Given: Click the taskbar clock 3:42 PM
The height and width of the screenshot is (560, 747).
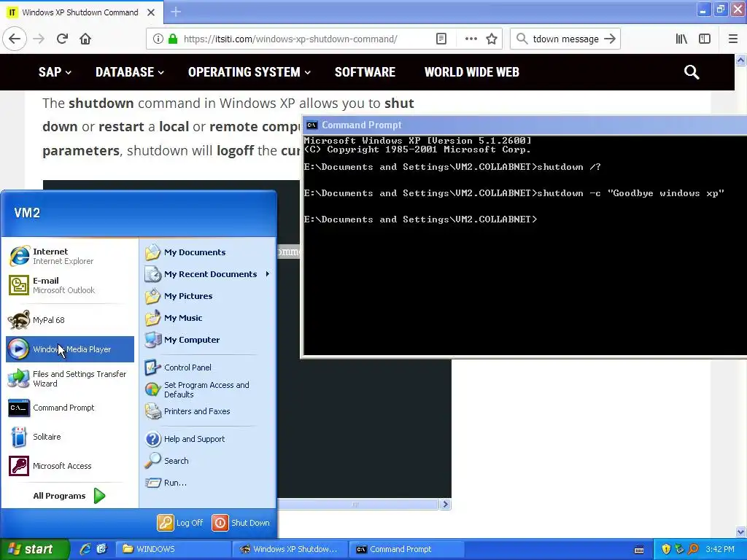Looking at the screenshot, I should tap(720, 549).
